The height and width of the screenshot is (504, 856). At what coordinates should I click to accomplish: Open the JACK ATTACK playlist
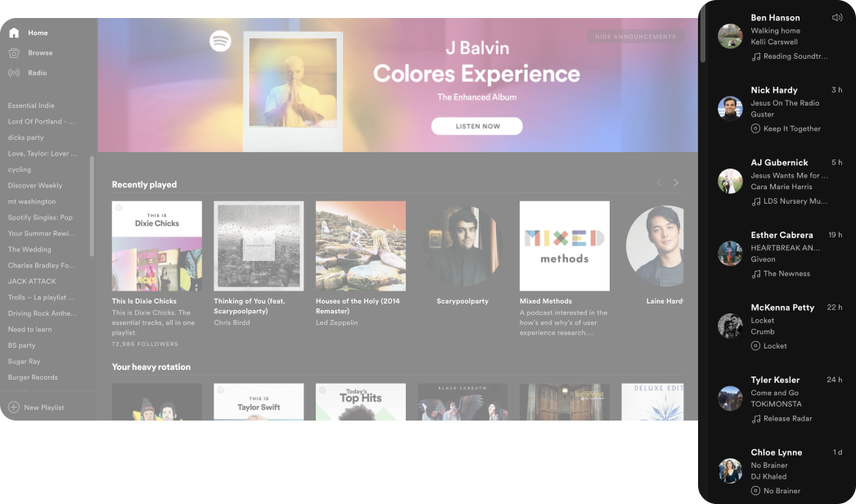[x=32, y=281]
